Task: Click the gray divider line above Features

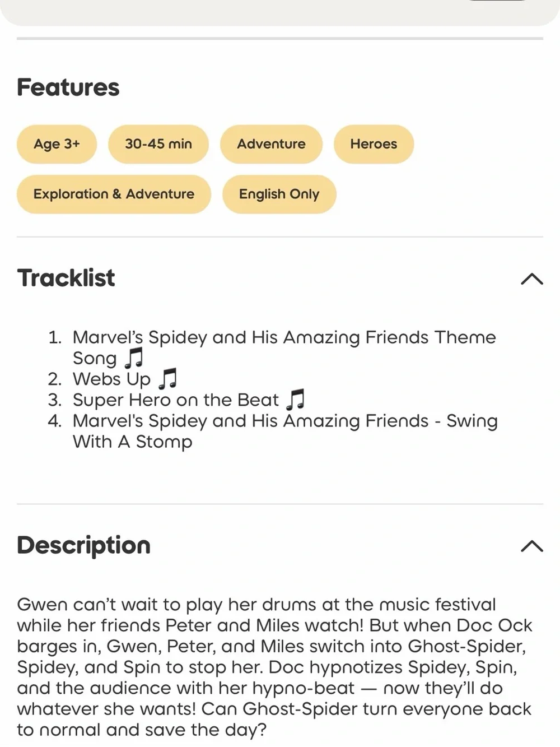Action: click(280, 39)
